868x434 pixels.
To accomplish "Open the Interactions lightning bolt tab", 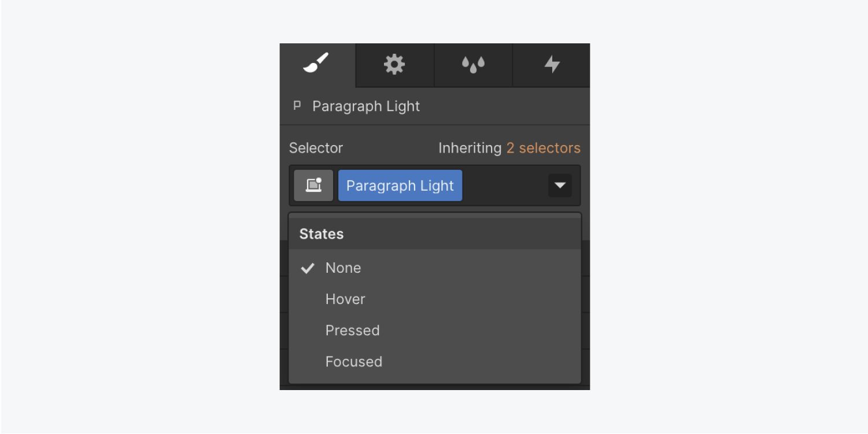I will pyautogui.click(x=552, y=65).
